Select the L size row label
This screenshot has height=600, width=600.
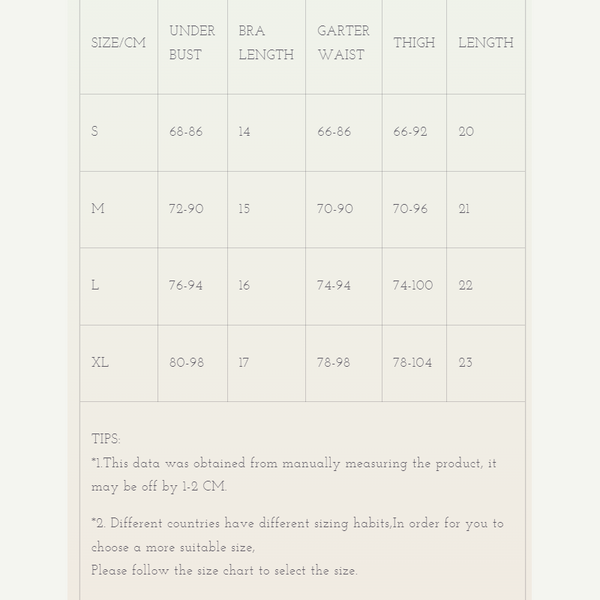[95, 286]
